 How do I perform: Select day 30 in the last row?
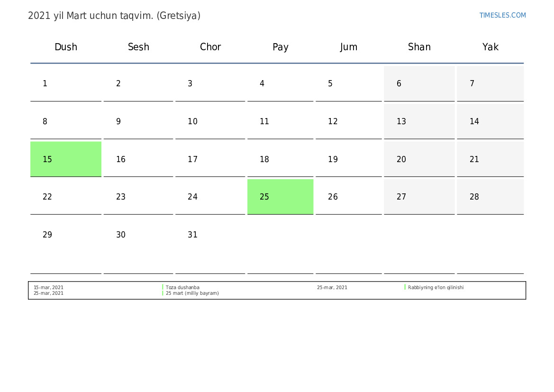[x=138, y=246]
